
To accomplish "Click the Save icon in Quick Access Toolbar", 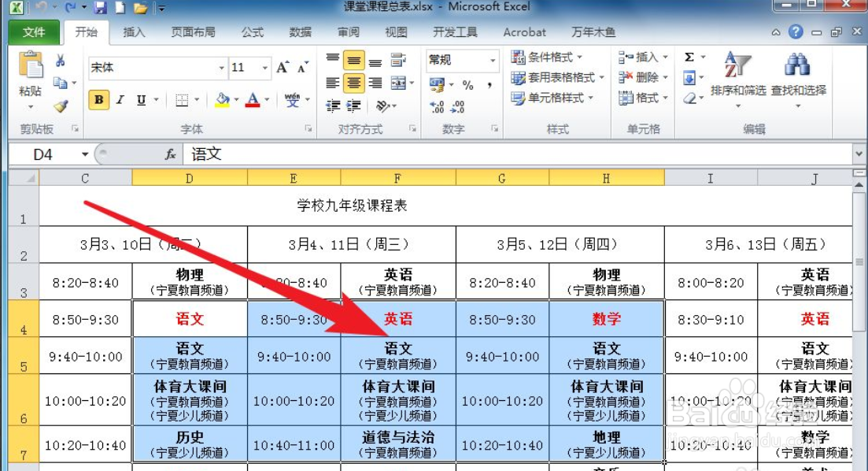I will (x=101, y=7).
